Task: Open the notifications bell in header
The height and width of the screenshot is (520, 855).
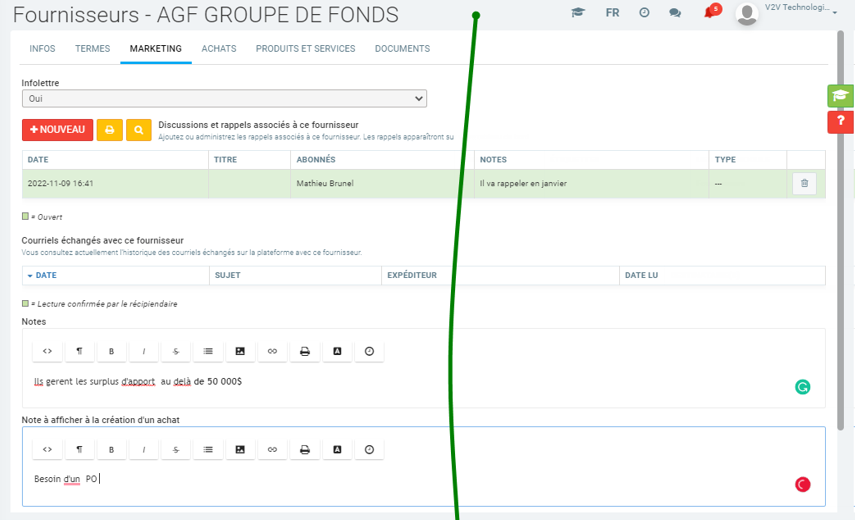Action: pos(711,12)
